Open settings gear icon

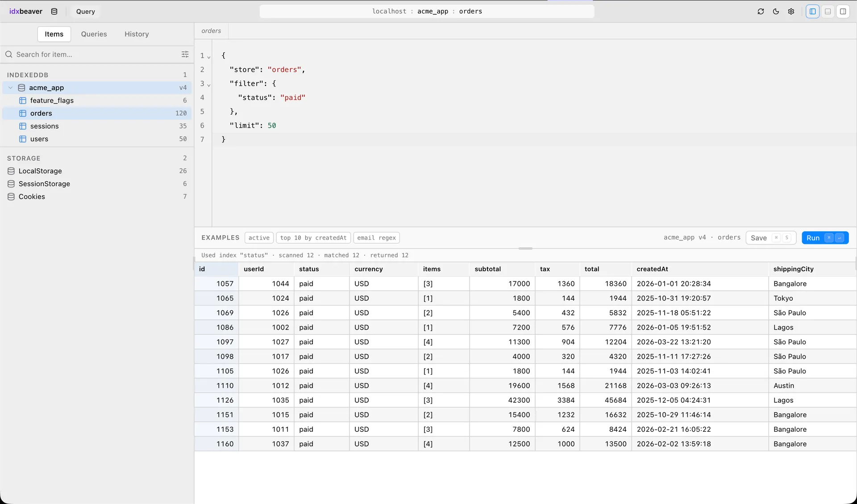(x=791, y=12)
